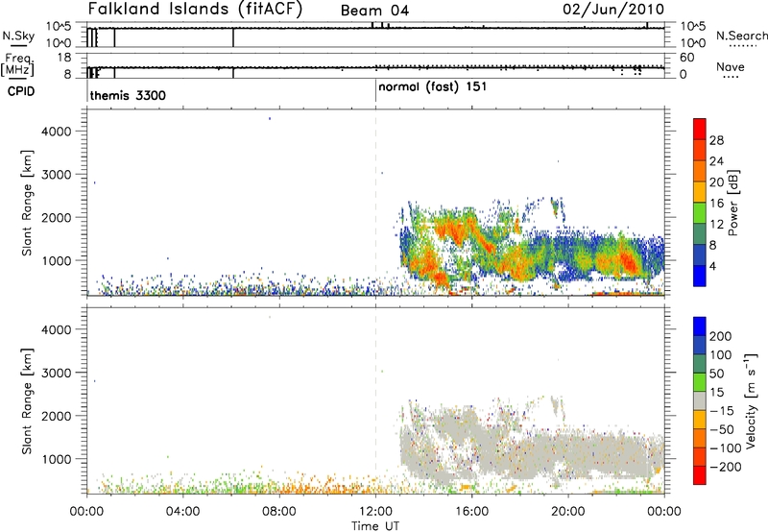
Task: Click the 'Falkland Islands (fitACF)' title
Action: pyautogui.click(x=196, y=10)
